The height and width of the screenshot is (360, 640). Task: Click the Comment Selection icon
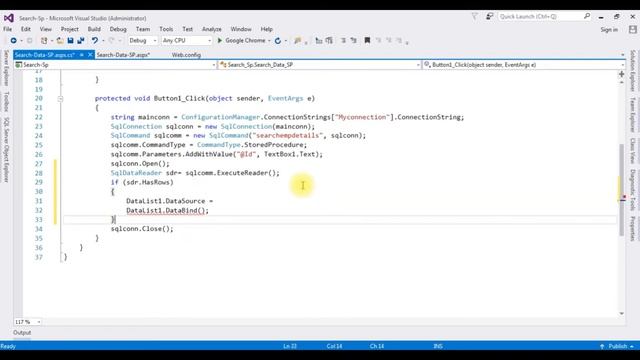343,40
